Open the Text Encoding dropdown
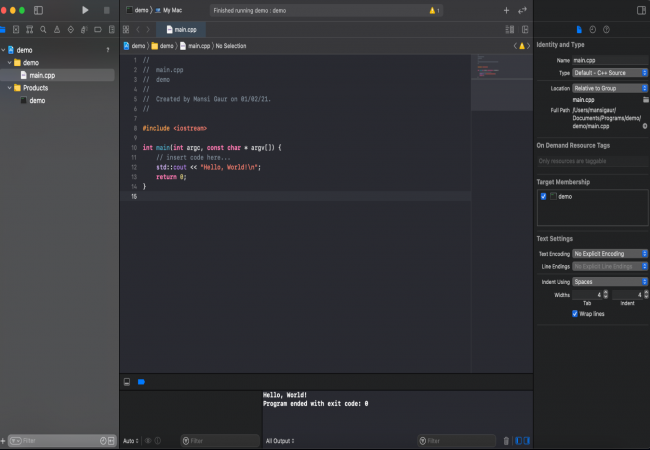The height and width of the screenshot is (450, 650). pyautogui.click(x=610, y=254)
